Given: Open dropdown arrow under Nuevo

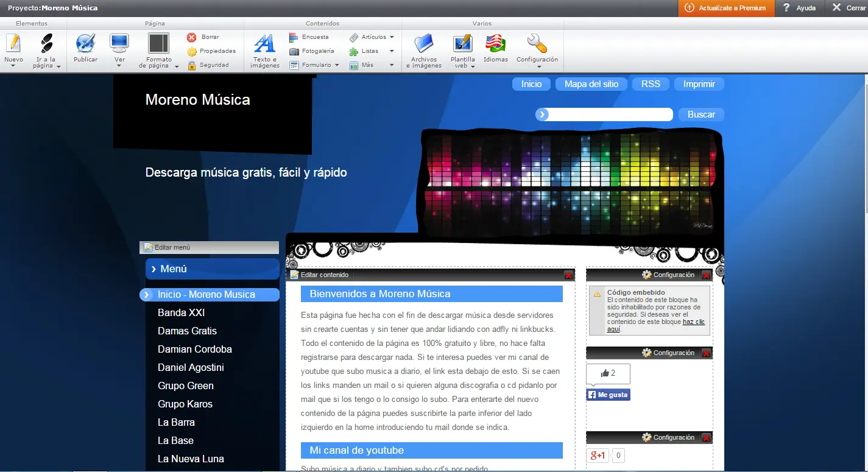Looking at the screenshot, I should pyautogui.click(x=13, y=66).
